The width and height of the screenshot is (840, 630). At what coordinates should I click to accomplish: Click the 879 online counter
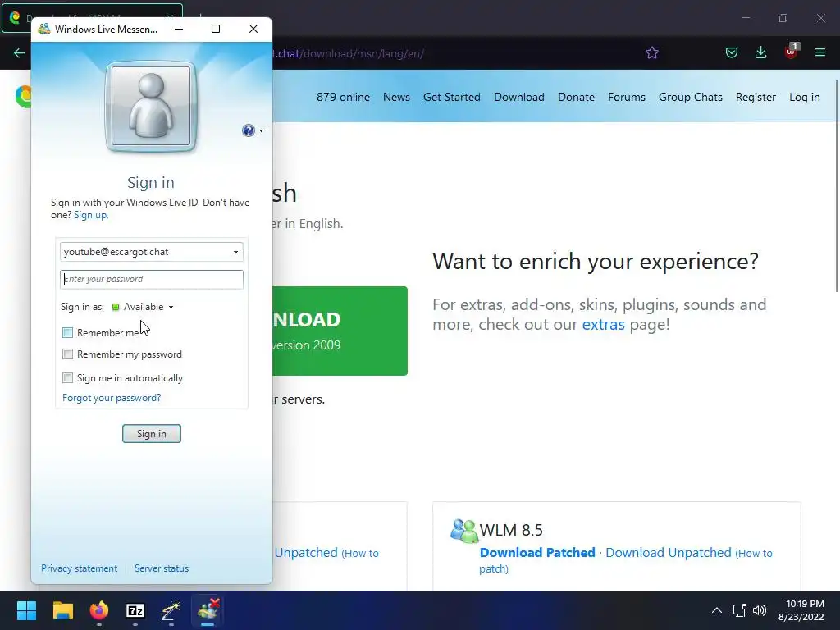[x=343, y=97]
